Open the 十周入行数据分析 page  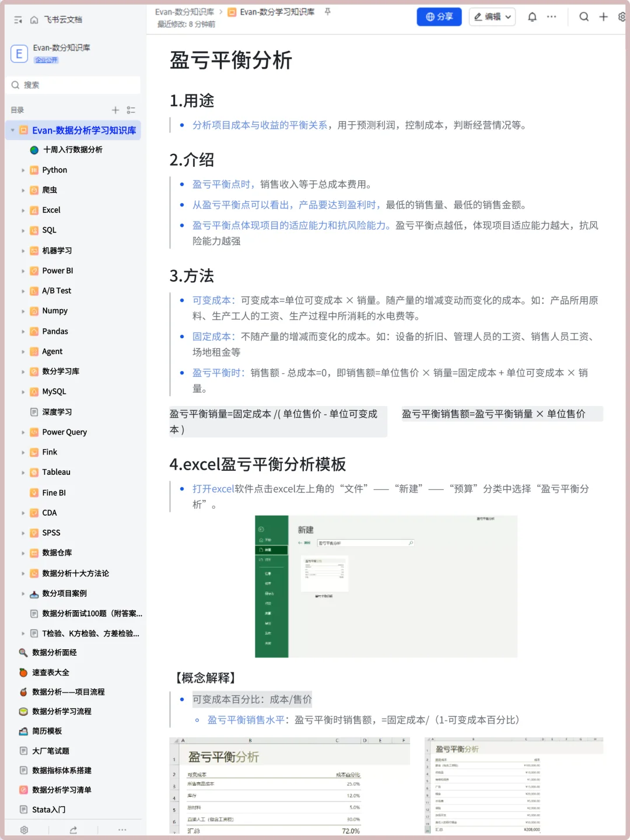coord(72,150)
